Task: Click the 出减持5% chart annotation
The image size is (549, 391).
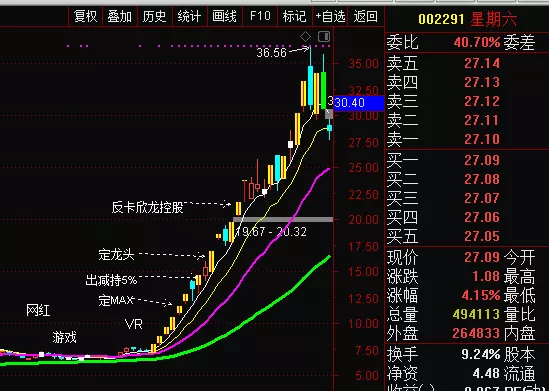Action: 111,280
